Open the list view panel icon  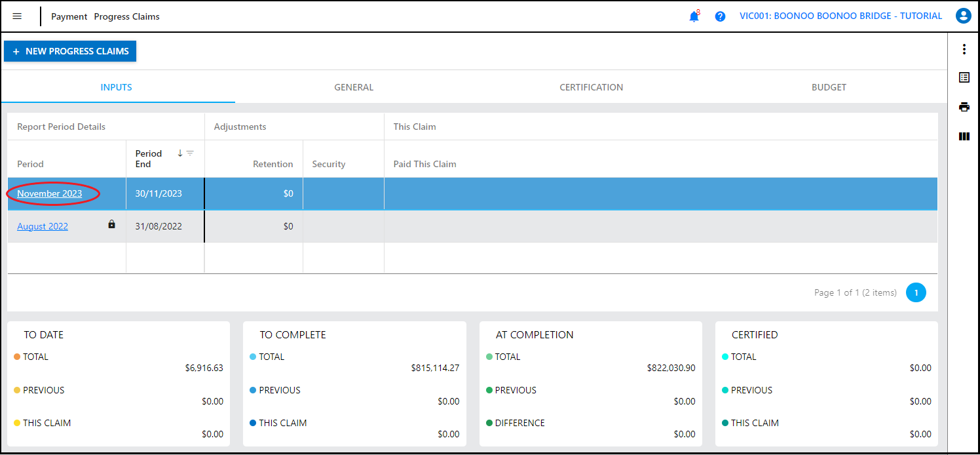click(x=964, y=77)
